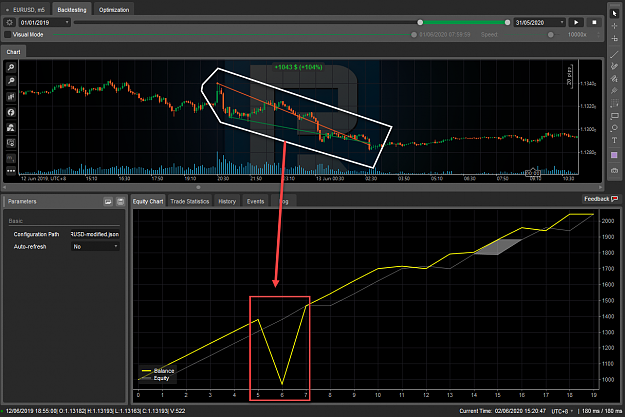Select the Chart tab

[14, 52]
